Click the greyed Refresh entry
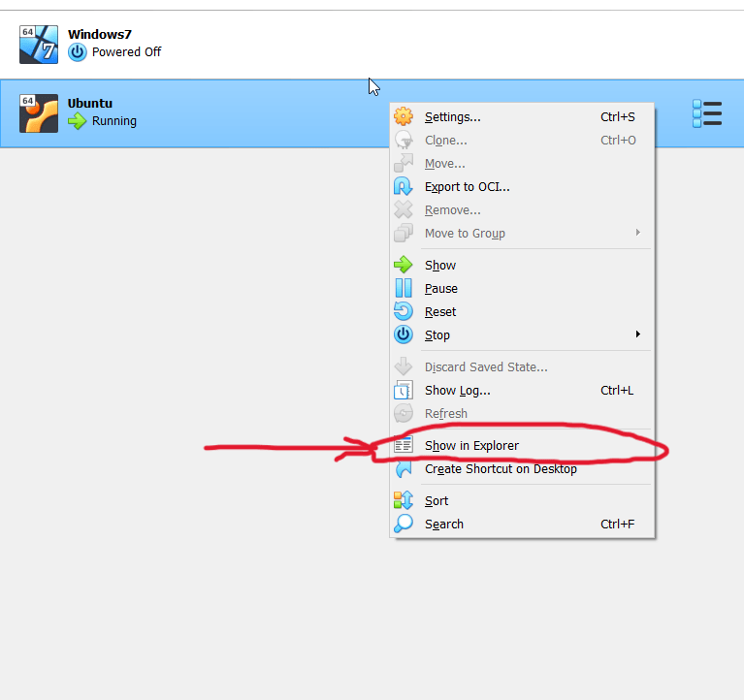The width and height of the screenshot is (744, 700). click(x=522, y=414)
